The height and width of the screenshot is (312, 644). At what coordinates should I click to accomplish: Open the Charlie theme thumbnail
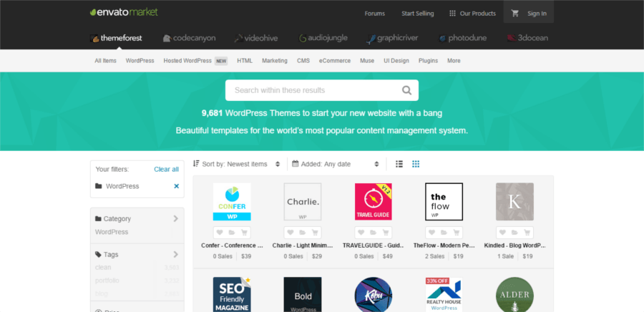[x=303, y=202]
